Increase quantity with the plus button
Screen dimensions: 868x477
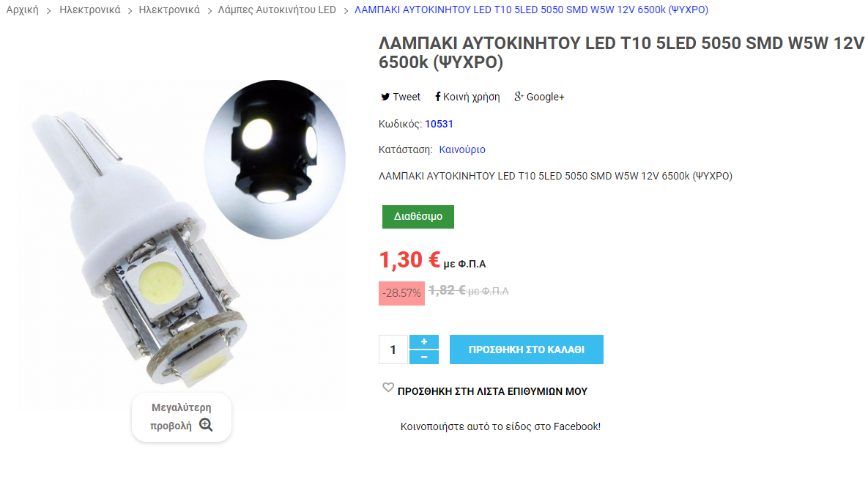(x=424, y=342)
